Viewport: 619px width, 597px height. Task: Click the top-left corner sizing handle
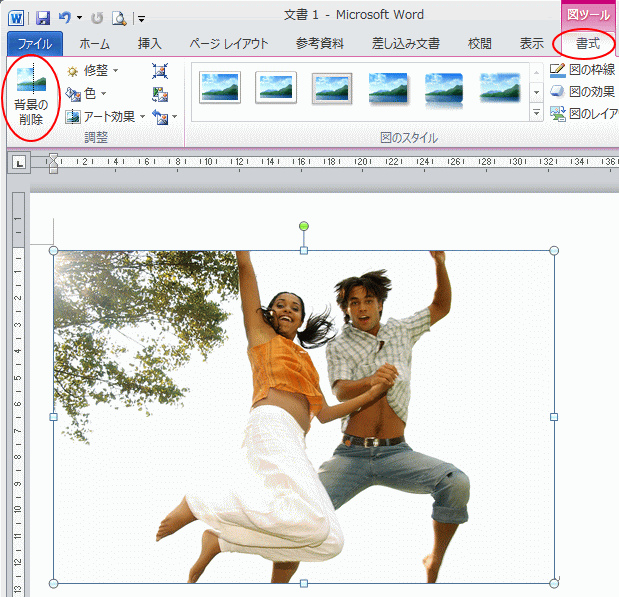53,250
